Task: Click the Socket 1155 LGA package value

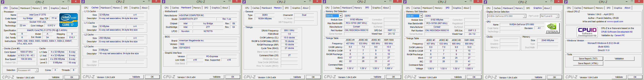Action: tap(38, 22)
